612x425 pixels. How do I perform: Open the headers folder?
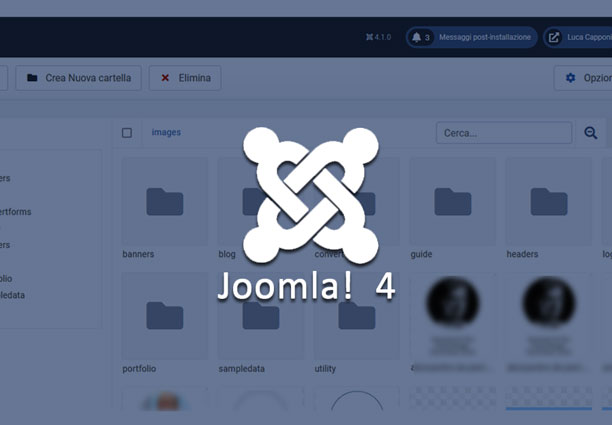(549, 201)
